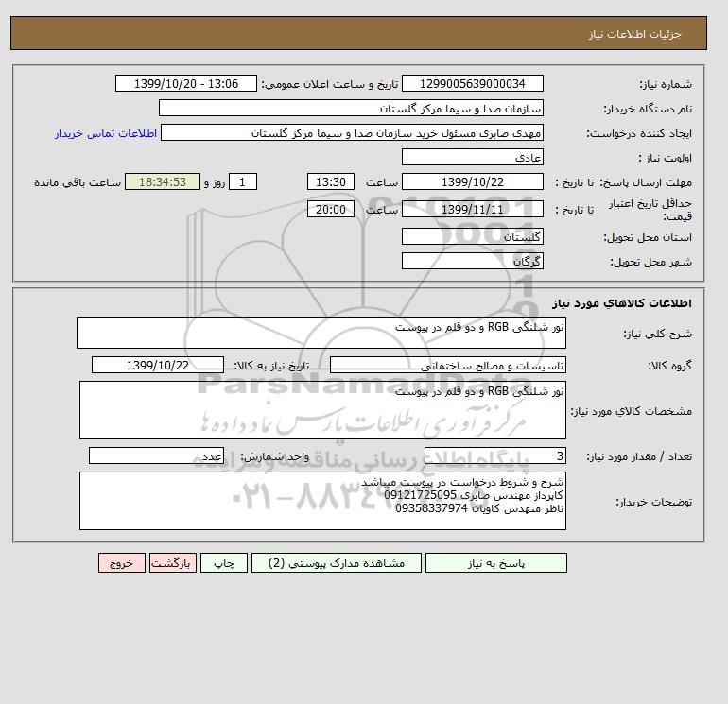Click goods group field 'تاسیسات و مصالح ساختمانی'
Image resolution: width=728 pixels, height=704 pixels.
click(447, 365)
